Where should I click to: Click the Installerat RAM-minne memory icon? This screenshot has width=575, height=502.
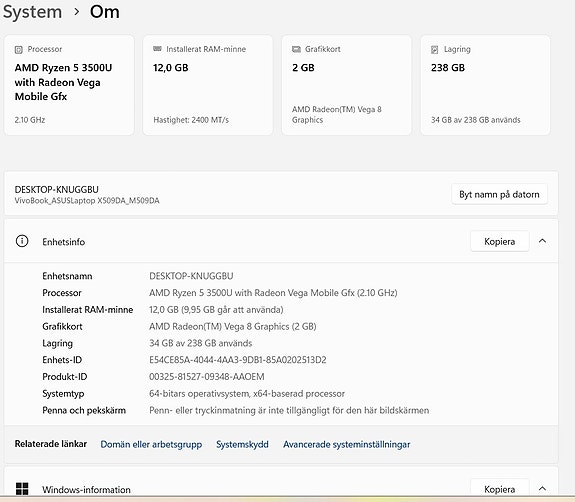click(157, 49)
